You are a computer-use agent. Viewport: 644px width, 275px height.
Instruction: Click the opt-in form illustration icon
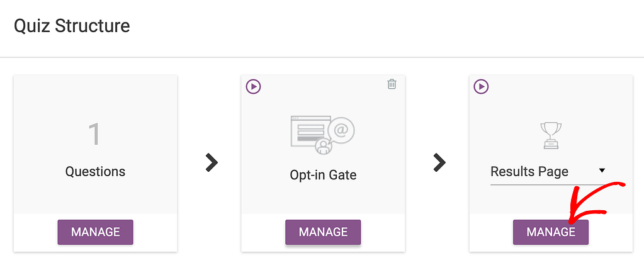click(x=322, y=135)
